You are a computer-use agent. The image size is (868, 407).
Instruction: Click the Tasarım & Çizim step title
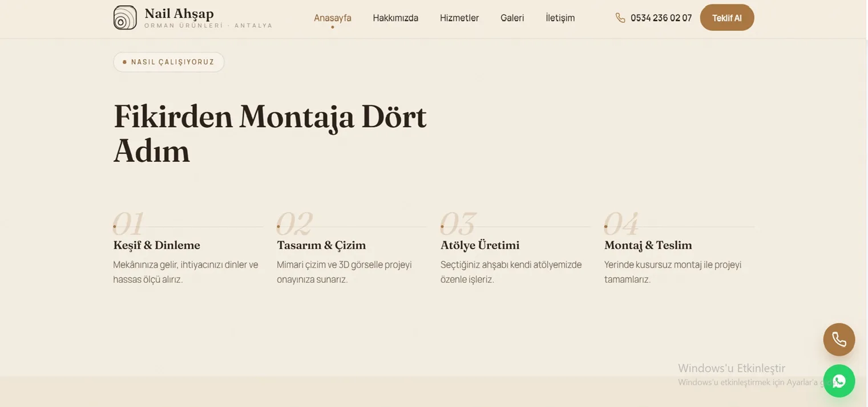pyautogui.click(x=321, y=245)
